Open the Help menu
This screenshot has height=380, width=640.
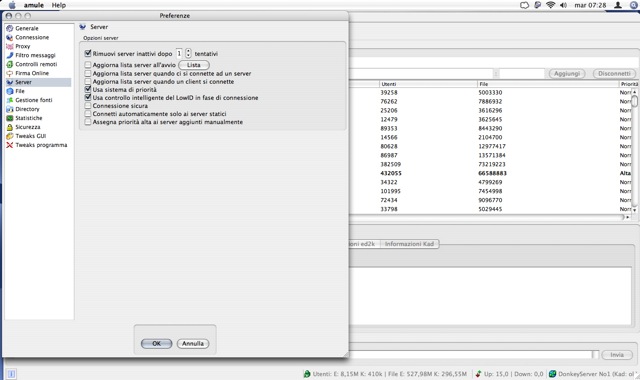click(59, 5)
